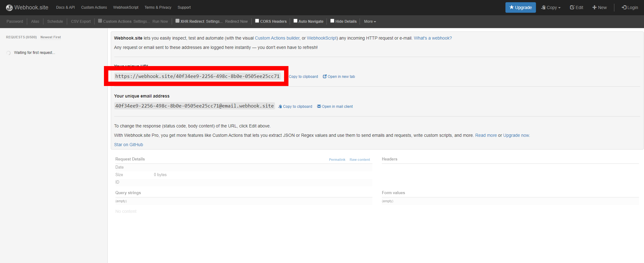The width and height of the screenshot is (644, 263).
Task: Click Waiting for first request... entry
Action: point(34,53)
